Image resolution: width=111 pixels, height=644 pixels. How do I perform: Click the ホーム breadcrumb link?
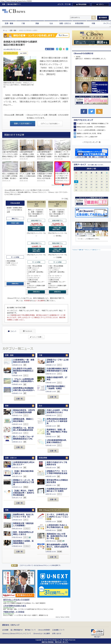click(x=5, y=30)
